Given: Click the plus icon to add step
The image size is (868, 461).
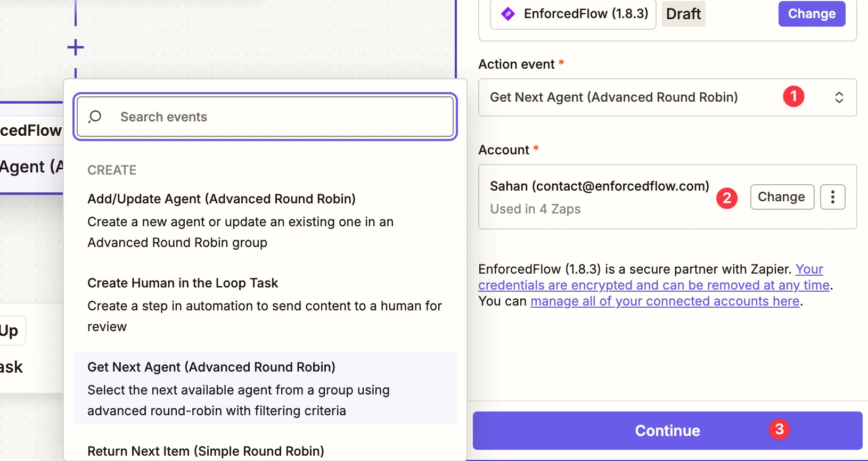Looking at the screenshot, I should [76, 47].
